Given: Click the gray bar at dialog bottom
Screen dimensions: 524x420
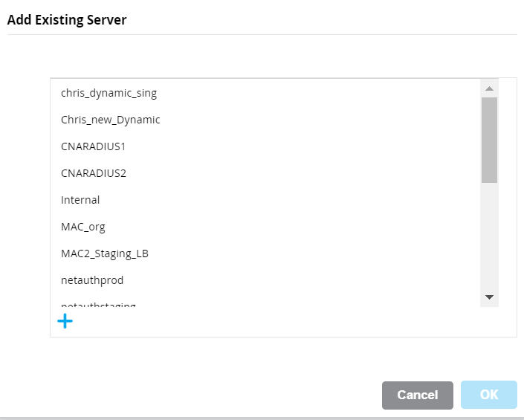Looking at the screenshot, I should (x=262, y=418).
